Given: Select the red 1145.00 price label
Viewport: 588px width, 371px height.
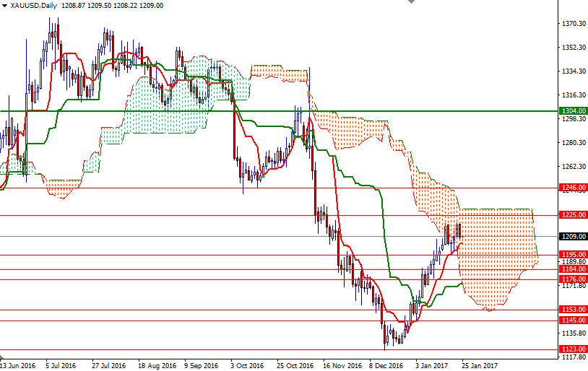Looking at the screenshot, I should click(x=574, y=320).
